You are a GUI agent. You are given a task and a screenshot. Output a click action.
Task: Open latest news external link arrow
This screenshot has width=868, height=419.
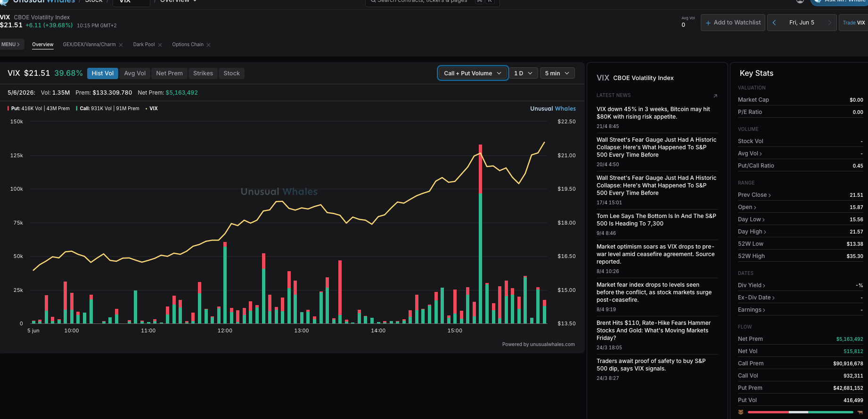[715, 96]
